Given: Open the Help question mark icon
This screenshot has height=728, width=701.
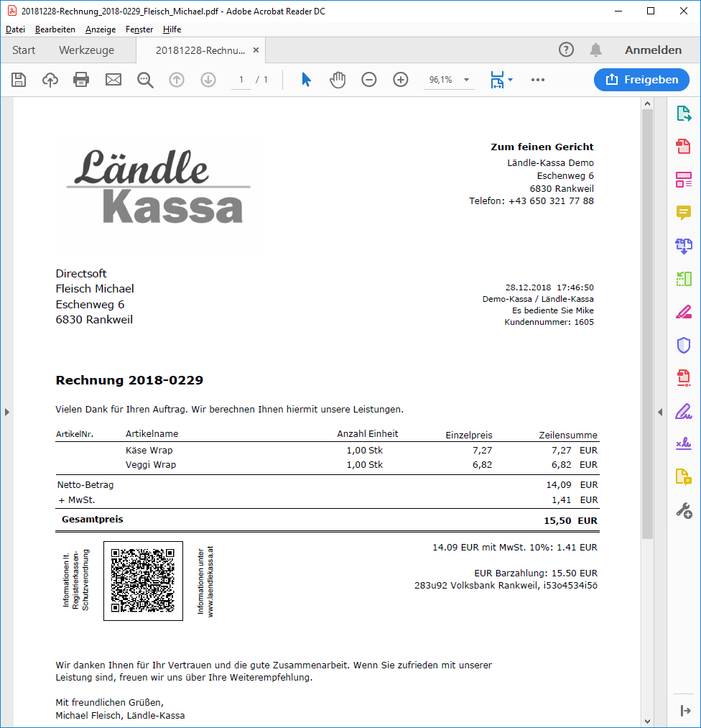Looking at the screenshot, I should point(566,50).
